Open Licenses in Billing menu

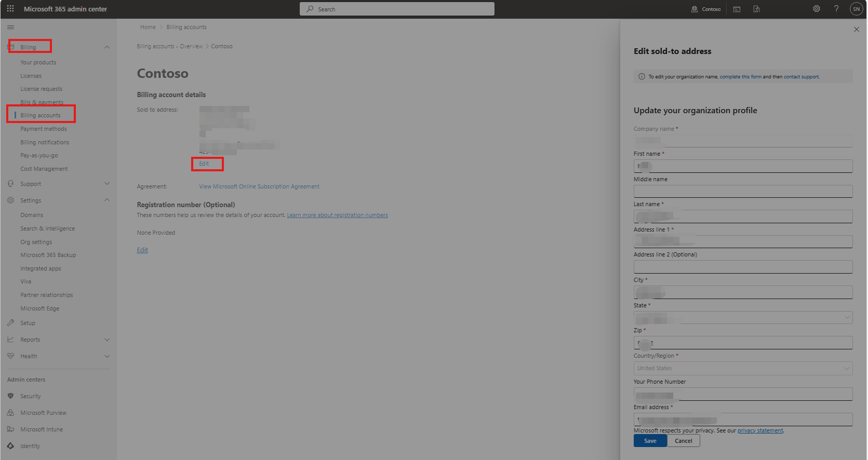pos(31,76)
